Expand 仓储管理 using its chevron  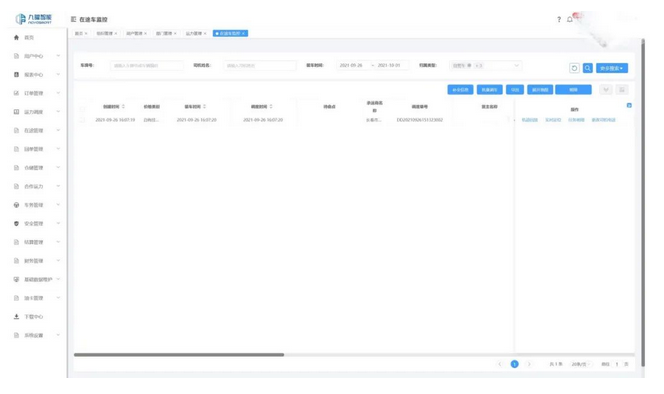(58, 168)
